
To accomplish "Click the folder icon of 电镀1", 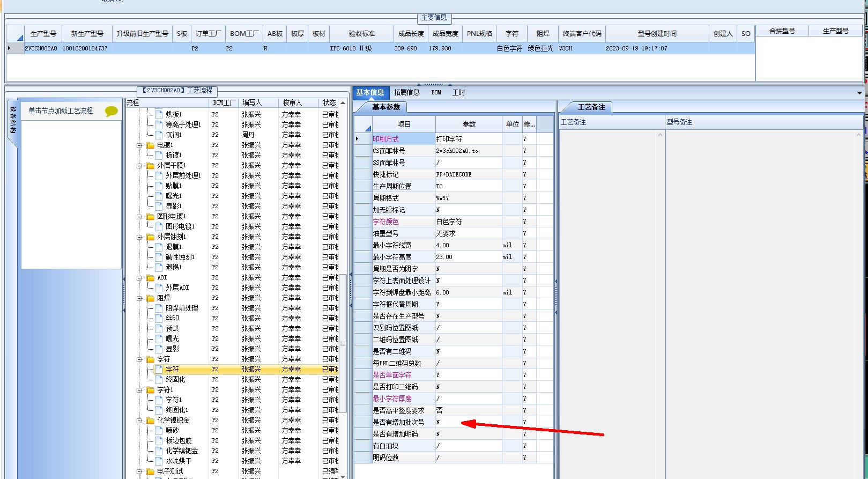I will click(150, 145).
